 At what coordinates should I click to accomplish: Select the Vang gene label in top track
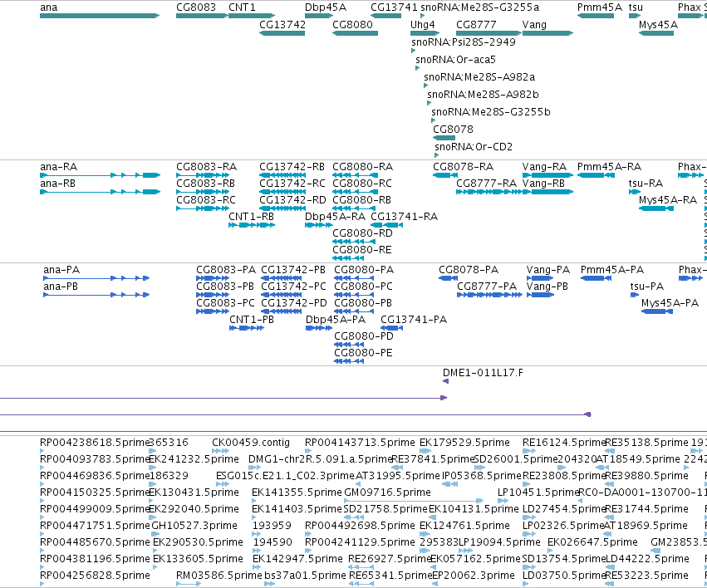coord(534,25)
